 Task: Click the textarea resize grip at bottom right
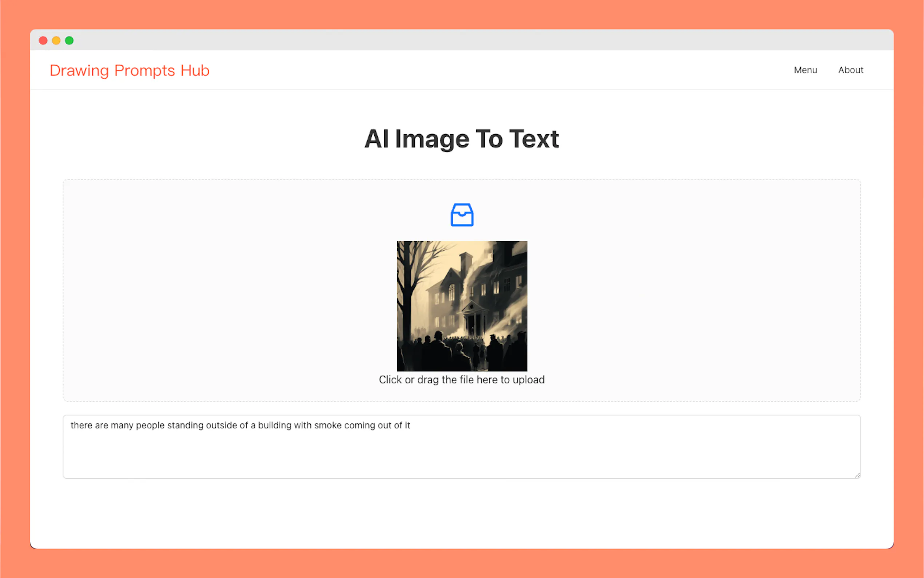(857, 475)
